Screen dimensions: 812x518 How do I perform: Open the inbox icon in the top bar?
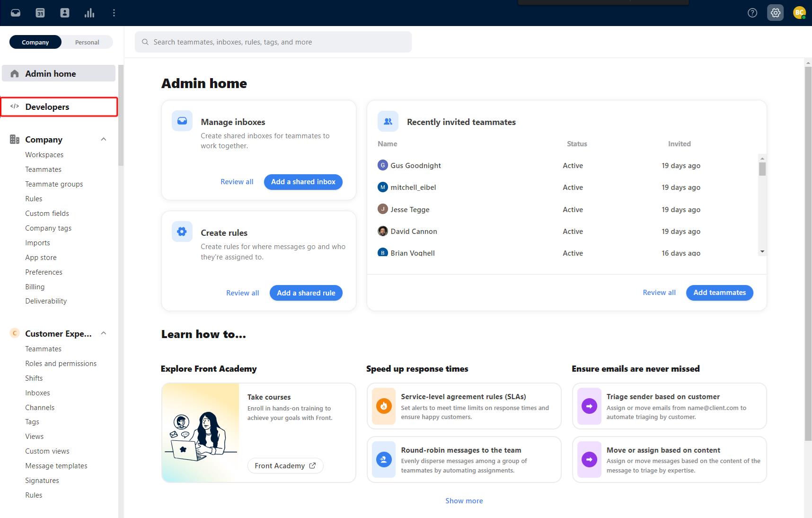[15, 13]
